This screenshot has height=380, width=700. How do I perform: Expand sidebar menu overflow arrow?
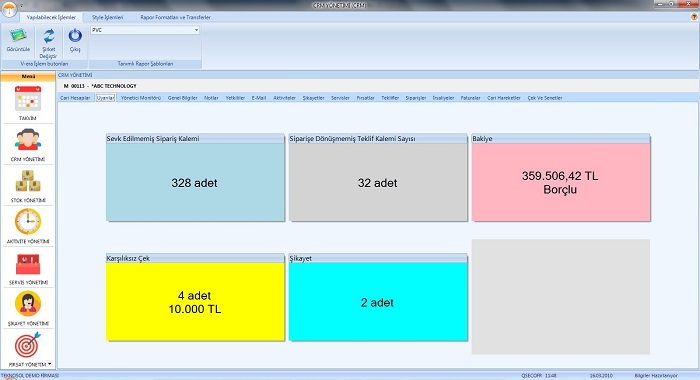tap(50, 363)
